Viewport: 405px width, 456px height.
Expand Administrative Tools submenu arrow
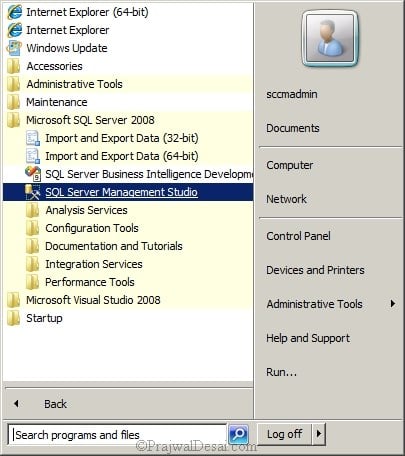pyautogui.click(x=393, y=304)
